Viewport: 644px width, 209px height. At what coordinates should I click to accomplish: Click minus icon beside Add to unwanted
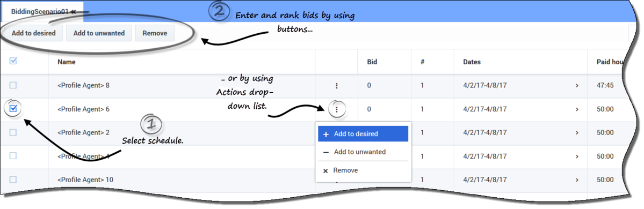(x=326, y=152)
